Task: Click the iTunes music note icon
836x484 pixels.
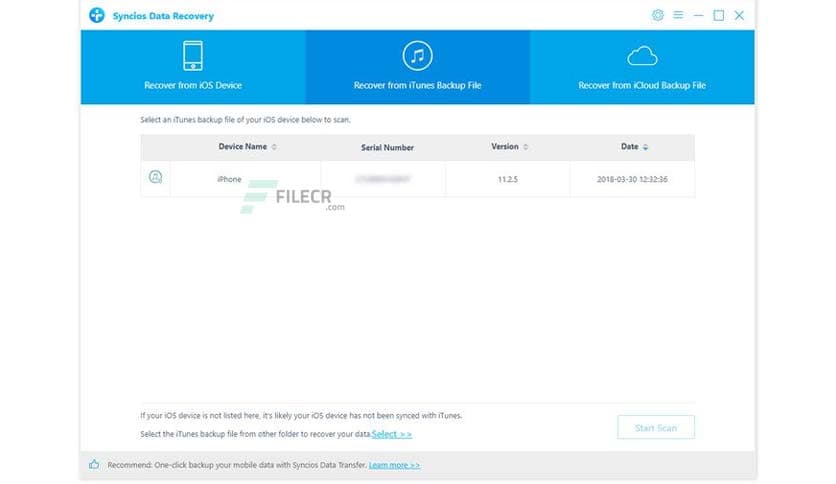Action: [417, 55]
